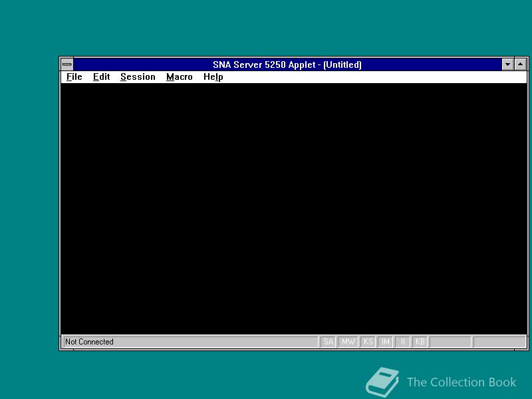This screenshot has height=399, width=532.
Task: Open the window control menu box
Action: (67, 65)
